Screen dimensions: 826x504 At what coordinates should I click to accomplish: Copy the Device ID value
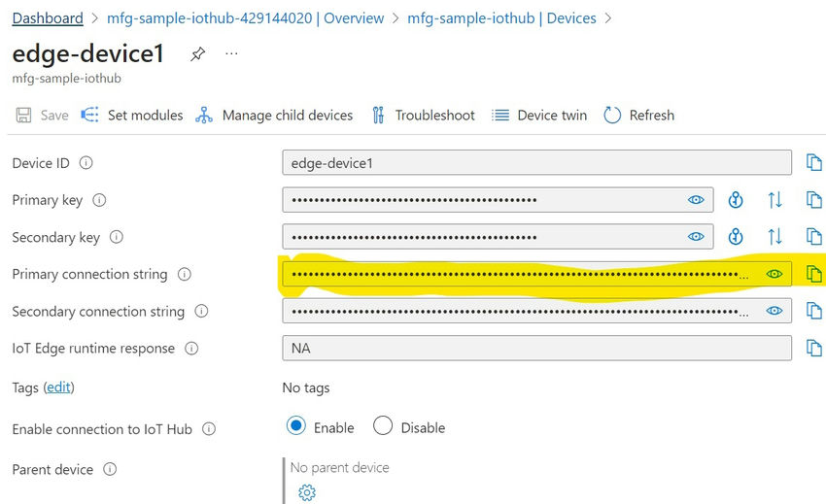813,163
